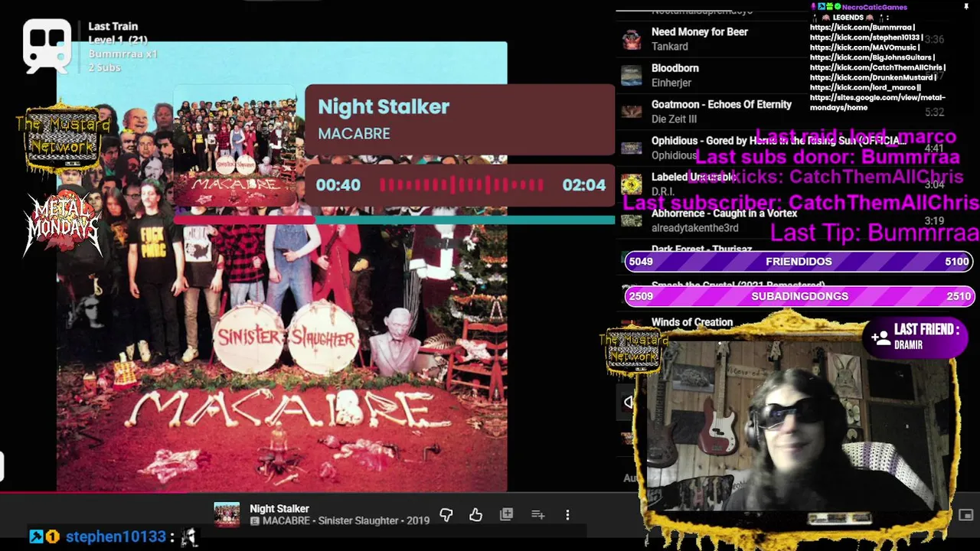Image resolution: width=980 pixels, height=551 pixels.
Task: Select the 'Bloodborn' queue track
Action: pos(675,68)
